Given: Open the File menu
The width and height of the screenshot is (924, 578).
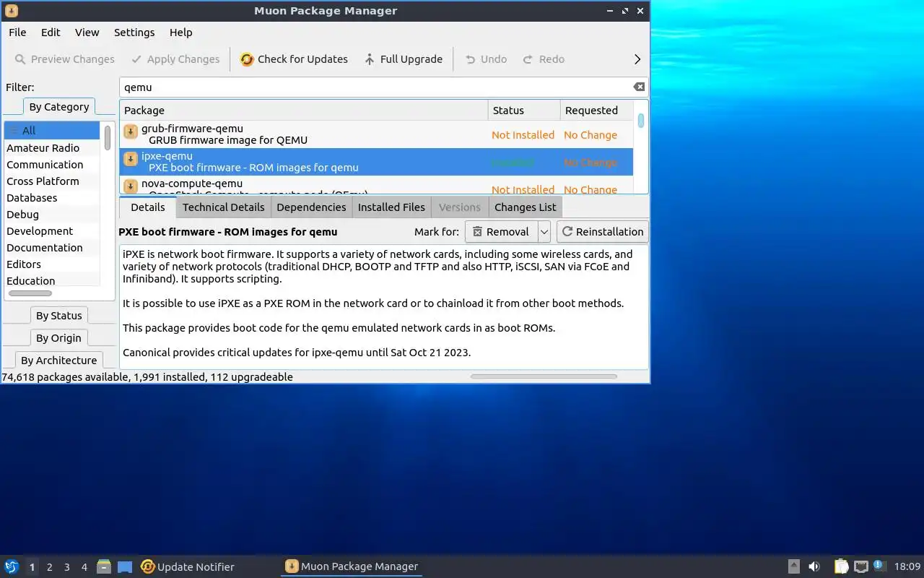Looking at the screenshot, I should (x=17, y=33).
